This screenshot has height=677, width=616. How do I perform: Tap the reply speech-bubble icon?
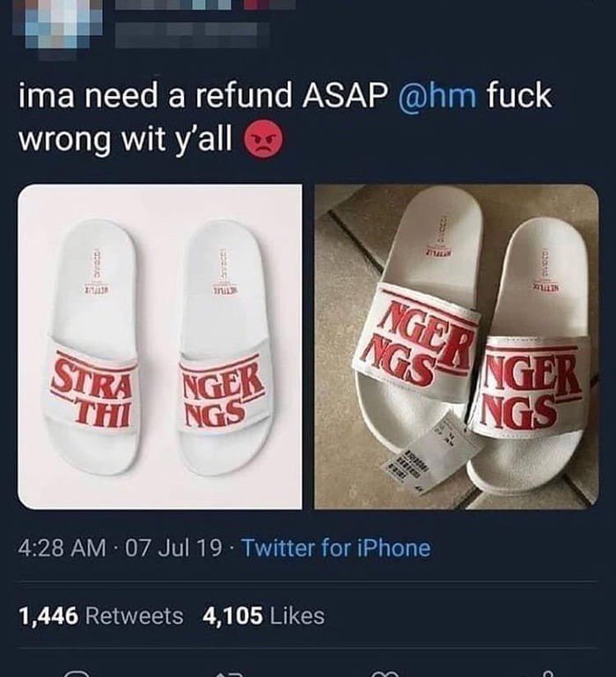click(77, 673)
